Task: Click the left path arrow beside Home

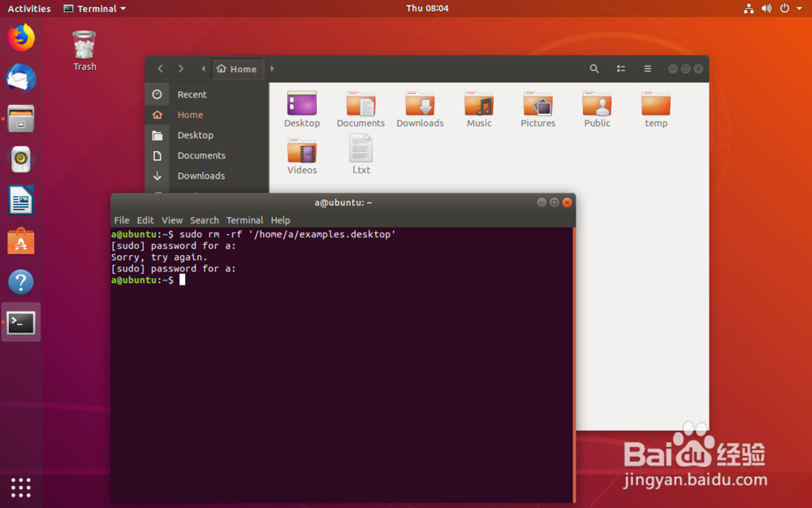Action: 204,68
